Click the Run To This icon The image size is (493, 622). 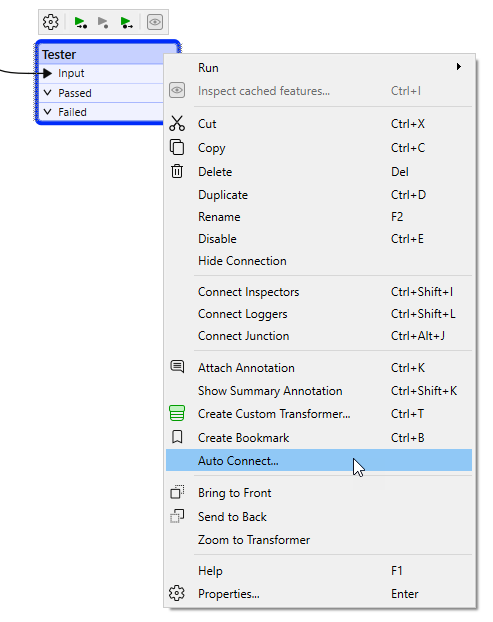click(x=81, y=22)
